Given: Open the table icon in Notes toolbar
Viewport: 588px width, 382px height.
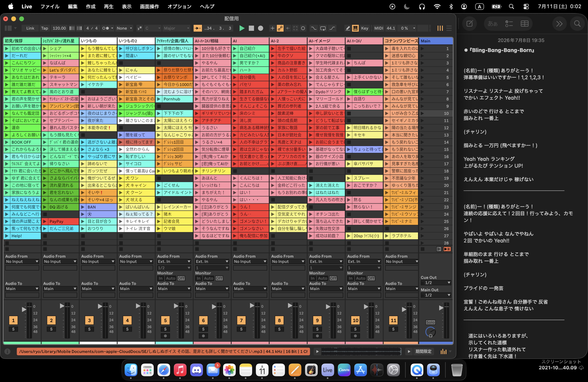Looking at the screenshot, I should pyautogui.click(x=525, y=24).
